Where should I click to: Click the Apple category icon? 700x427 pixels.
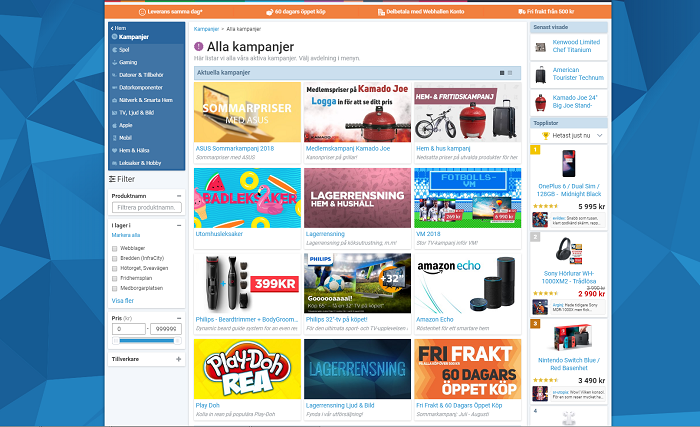coord(113,127)
